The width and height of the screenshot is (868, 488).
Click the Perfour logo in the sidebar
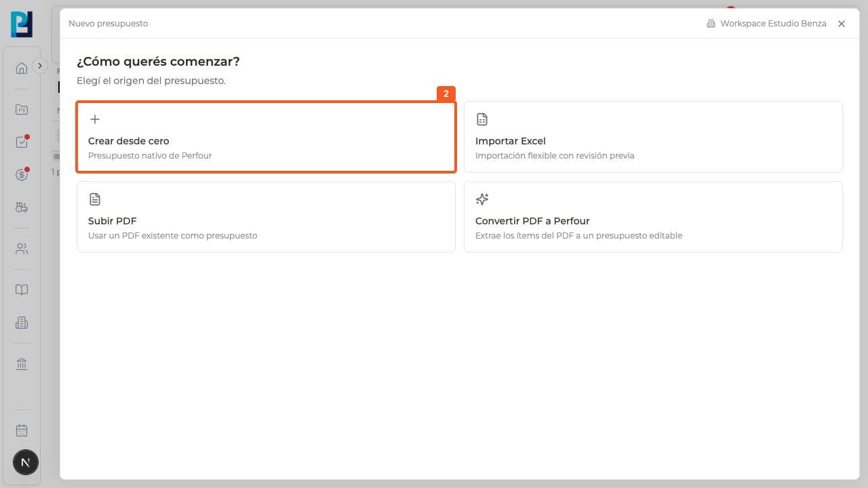[22, 24]
